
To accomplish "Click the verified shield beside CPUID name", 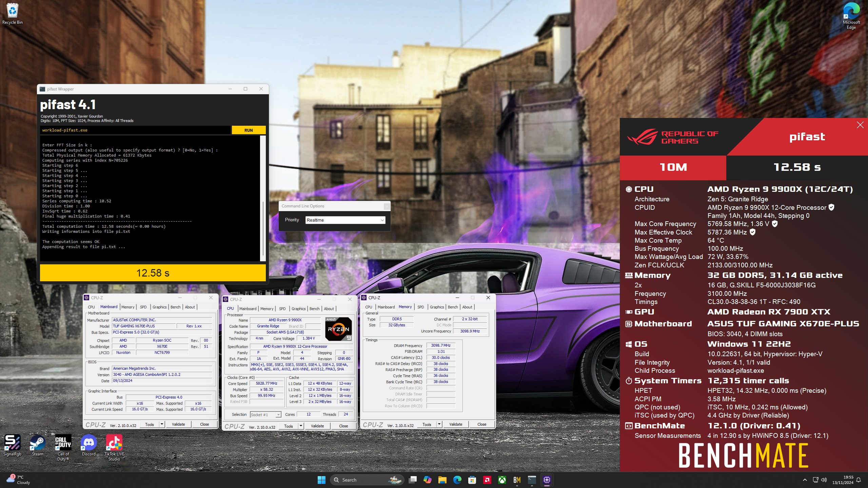I will tap(831, 207).
